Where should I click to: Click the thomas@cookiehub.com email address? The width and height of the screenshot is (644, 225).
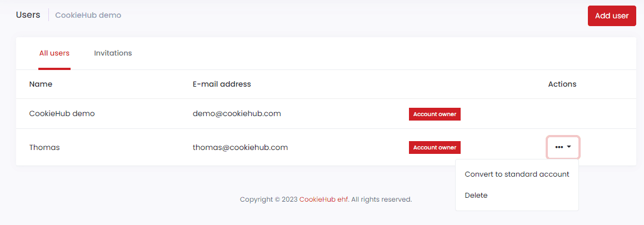click(x=240, y=147)
